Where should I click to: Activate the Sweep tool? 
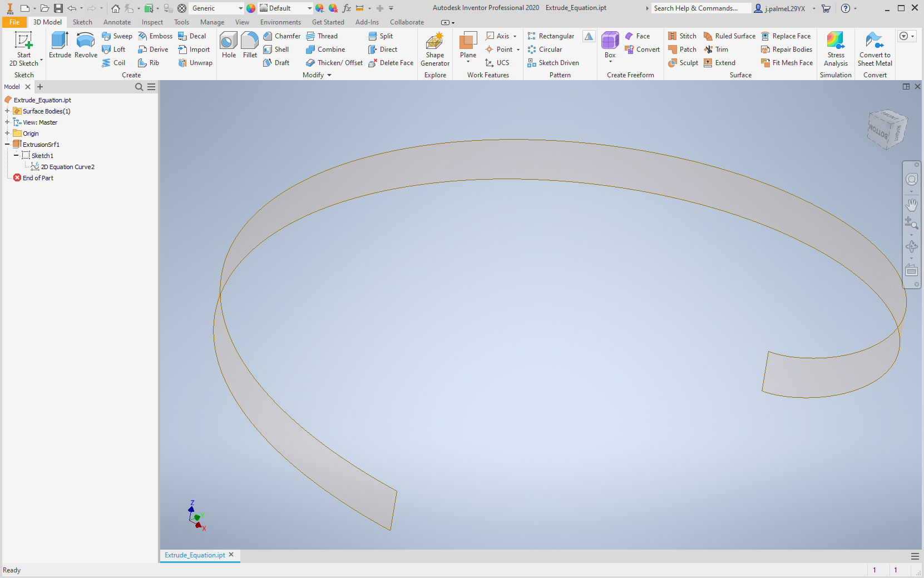pyautogui.click(x=117, y=36)
